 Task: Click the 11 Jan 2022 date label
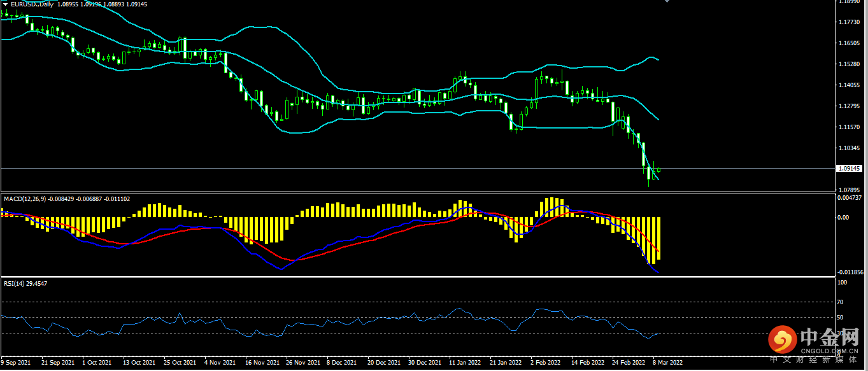pos(465,362)
